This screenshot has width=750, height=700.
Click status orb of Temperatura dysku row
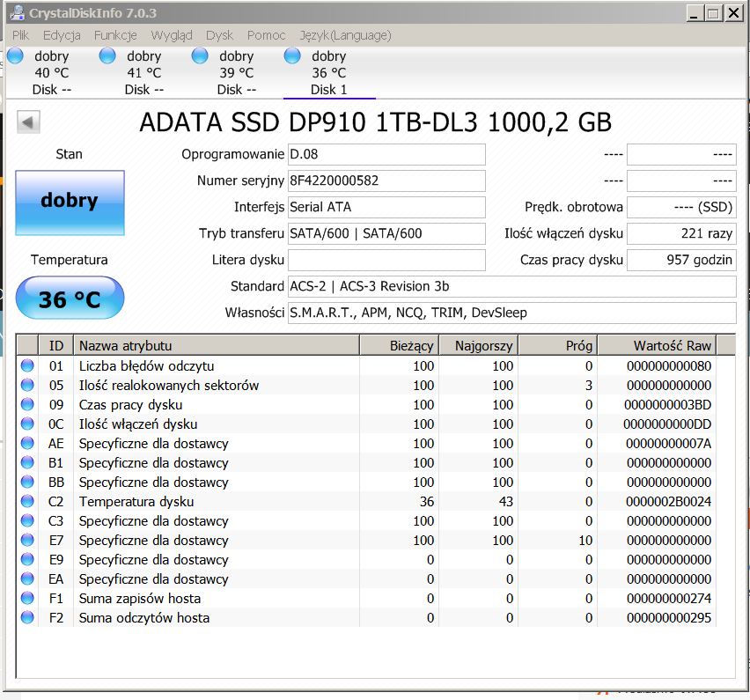27,501
